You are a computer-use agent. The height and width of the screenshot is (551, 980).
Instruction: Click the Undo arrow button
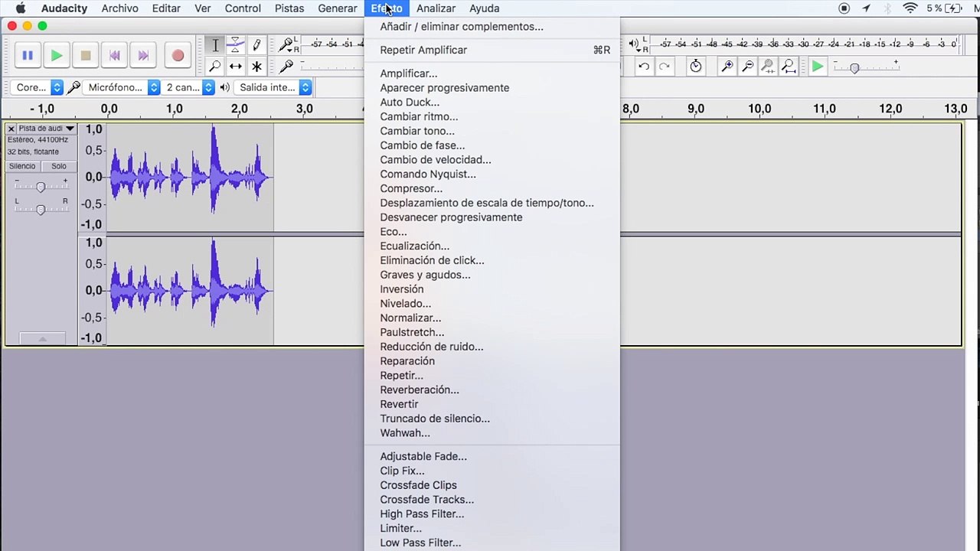pyautogui.click(x=644, y=67)
